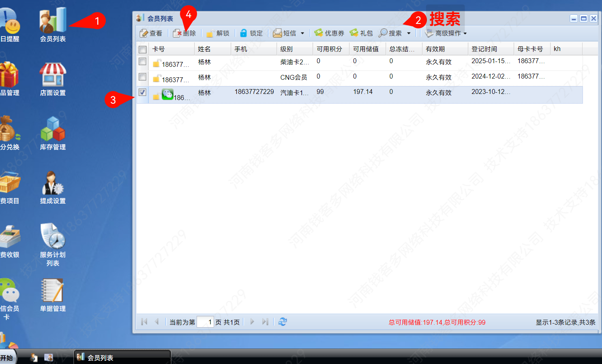Sort by 有效期 column header

[x=445, y=49]
